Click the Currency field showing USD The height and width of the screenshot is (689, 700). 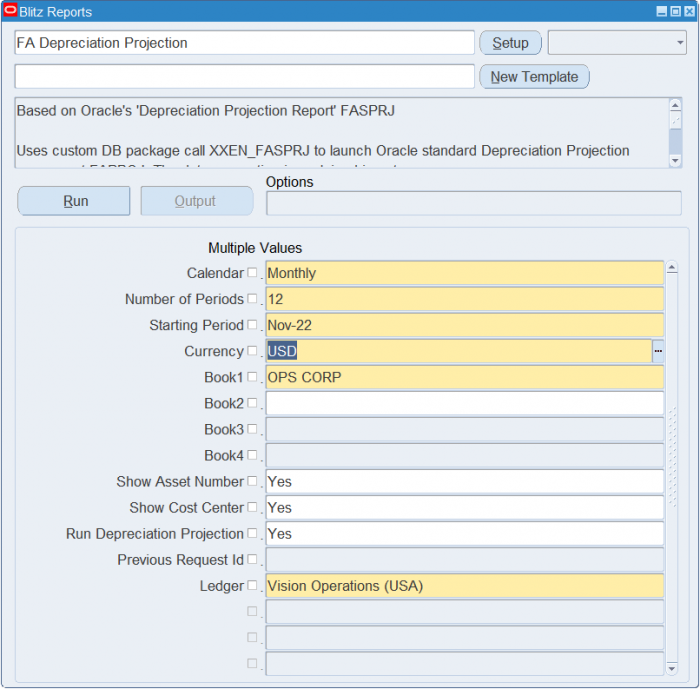pyautogui.click(x=459, y=351)
